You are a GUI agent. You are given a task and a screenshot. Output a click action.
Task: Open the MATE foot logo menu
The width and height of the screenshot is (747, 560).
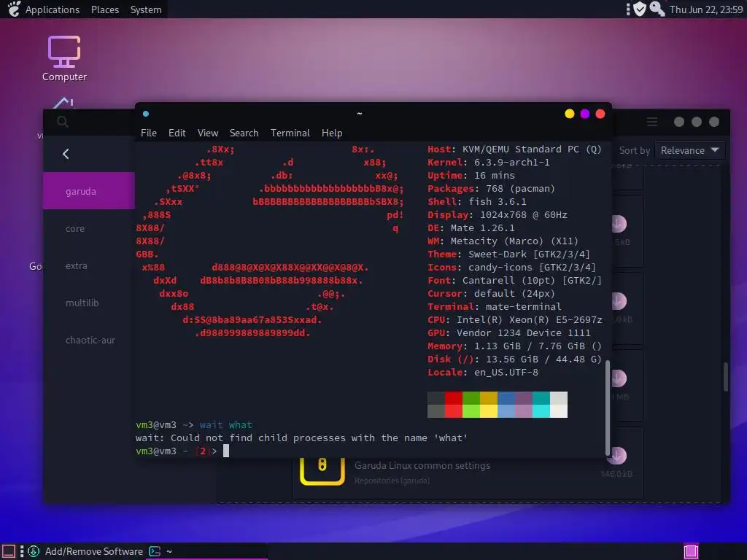14,9
